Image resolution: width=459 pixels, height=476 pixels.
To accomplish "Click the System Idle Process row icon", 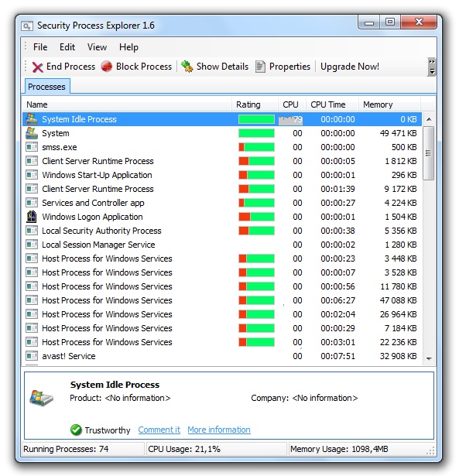I will 32,119.
